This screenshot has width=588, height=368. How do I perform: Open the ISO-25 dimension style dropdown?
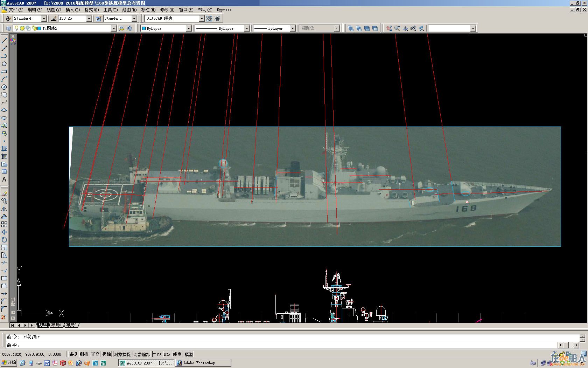[89, 18]
